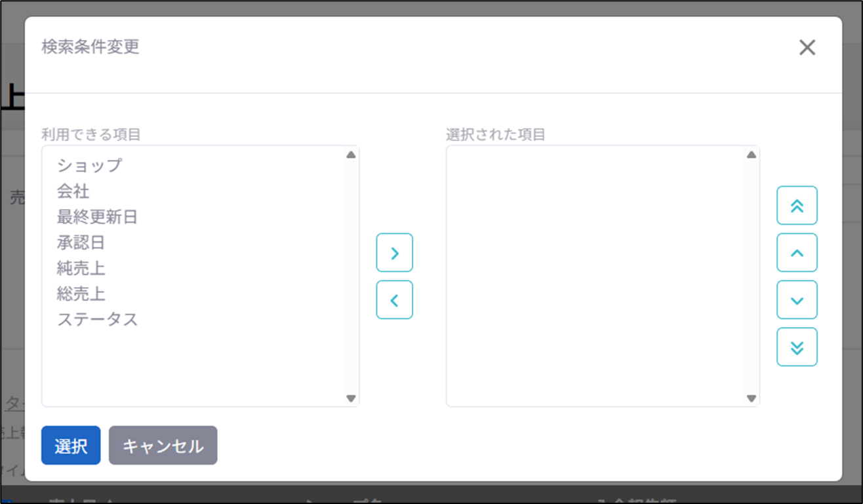Select 総売上 in the list
The height and width of the screenshot is (504, 863).
[x=81, y=294]
